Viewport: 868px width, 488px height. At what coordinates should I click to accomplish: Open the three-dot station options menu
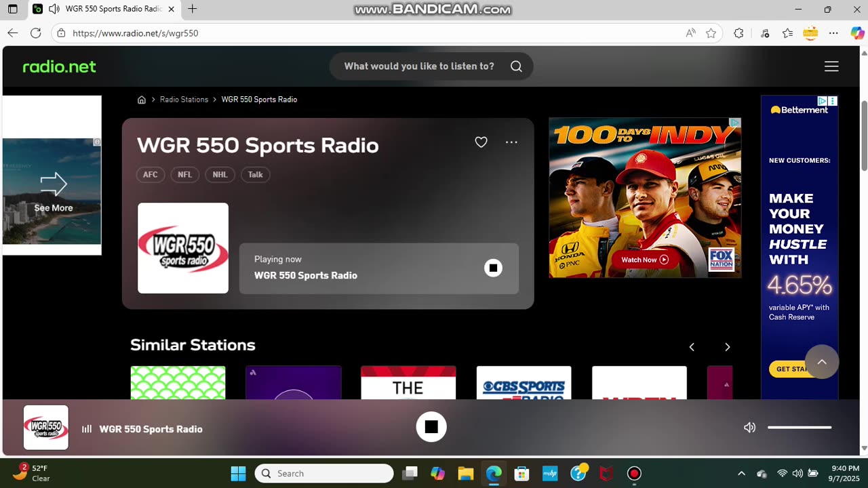[x=511, y=142]
